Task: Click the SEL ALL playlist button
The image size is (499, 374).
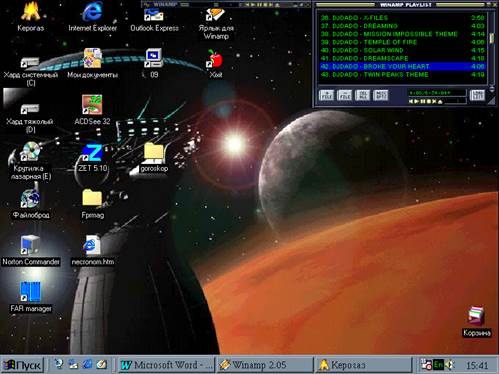Action: click(x=362, y=95)
